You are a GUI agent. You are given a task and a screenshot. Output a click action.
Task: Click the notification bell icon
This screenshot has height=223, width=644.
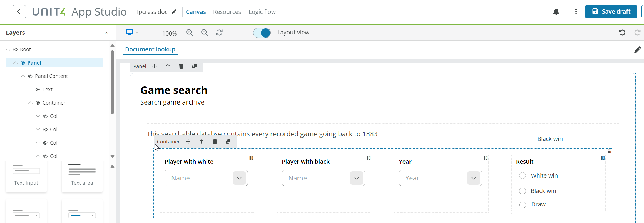click(x=556, y=12)
